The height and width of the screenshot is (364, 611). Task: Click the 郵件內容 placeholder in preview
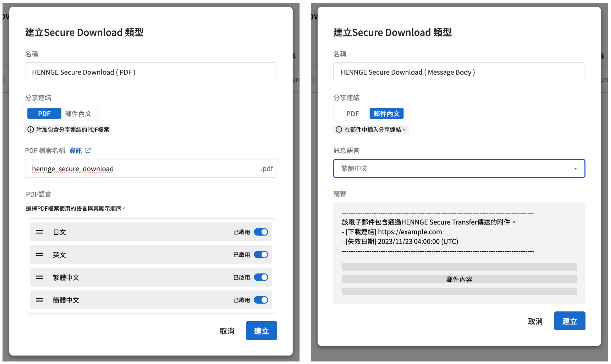pos(459,279)
